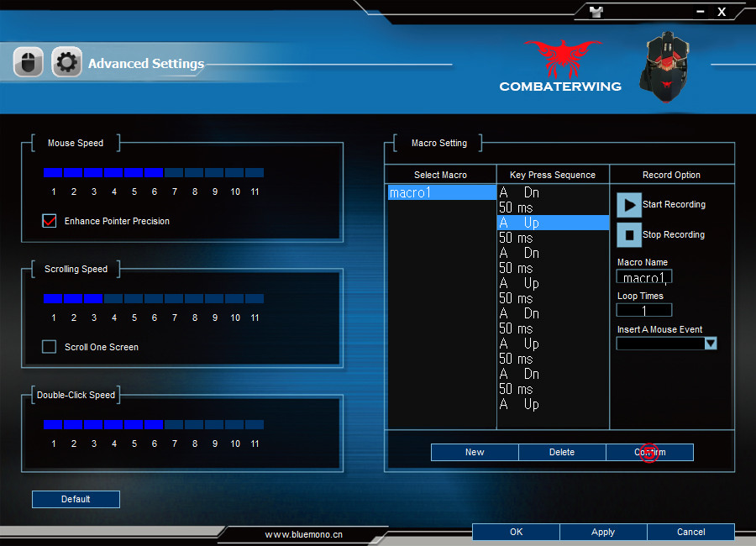The image size is (756, 546).
Task: Select the last 'A Up' sequence entry
Action: 553,404
